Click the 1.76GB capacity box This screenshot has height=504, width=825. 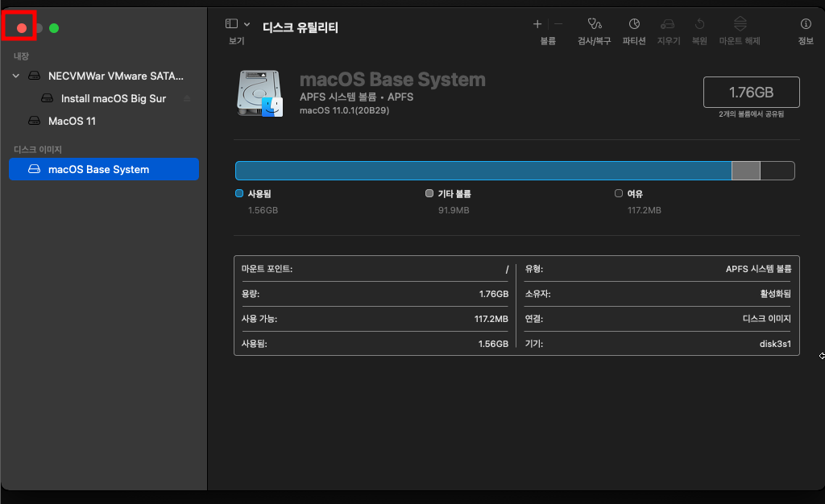752,92
